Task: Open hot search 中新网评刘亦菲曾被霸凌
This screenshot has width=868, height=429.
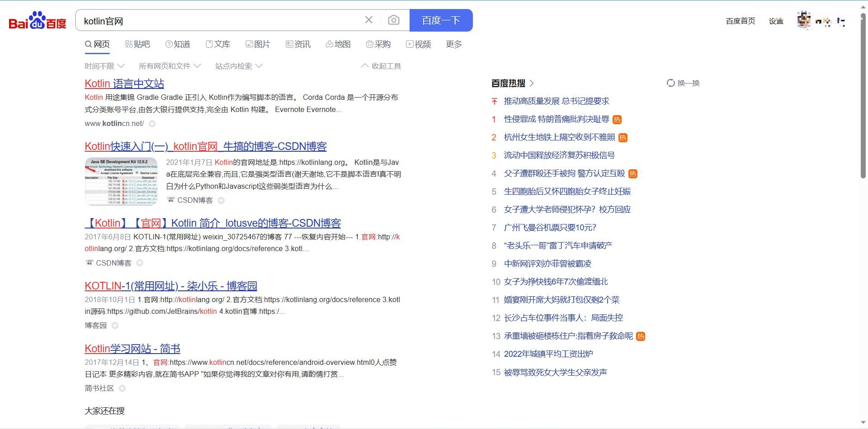Action: [x=547, y=264]
